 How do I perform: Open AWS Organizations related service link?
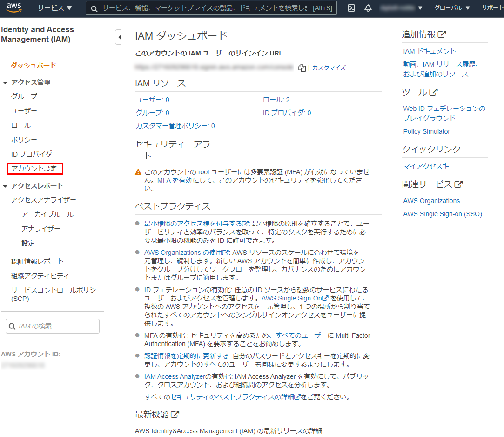coord(431,201)
